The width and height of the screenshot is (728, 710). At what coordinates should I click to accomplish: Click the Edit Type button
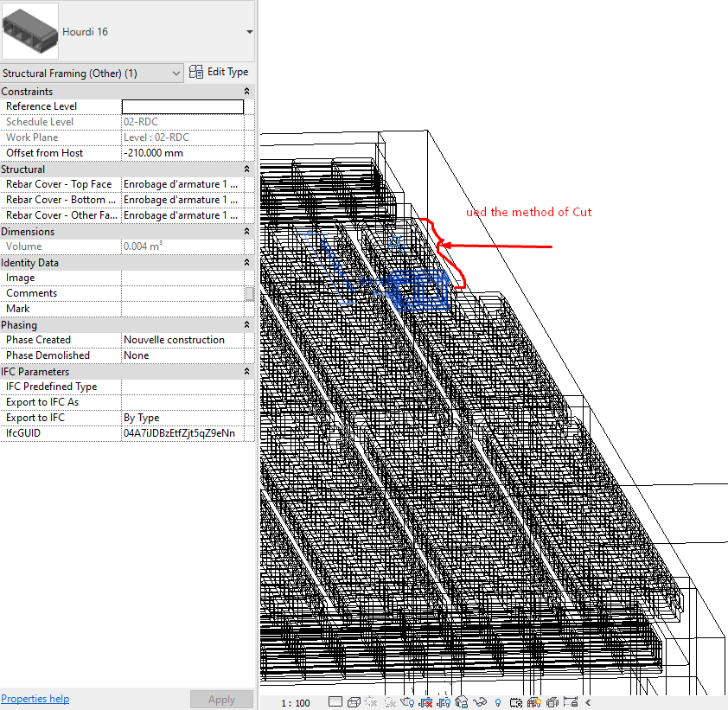[219, 71]
